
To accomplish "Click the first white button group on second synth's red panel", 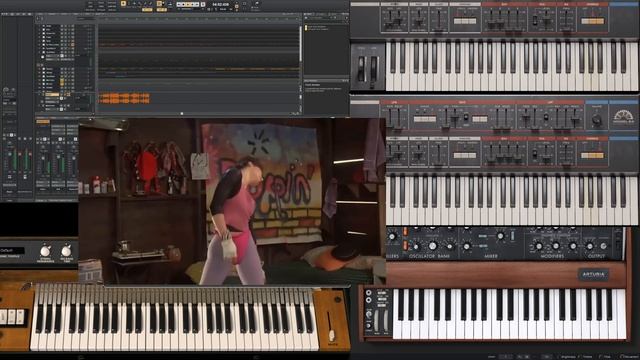I will 425,119.
